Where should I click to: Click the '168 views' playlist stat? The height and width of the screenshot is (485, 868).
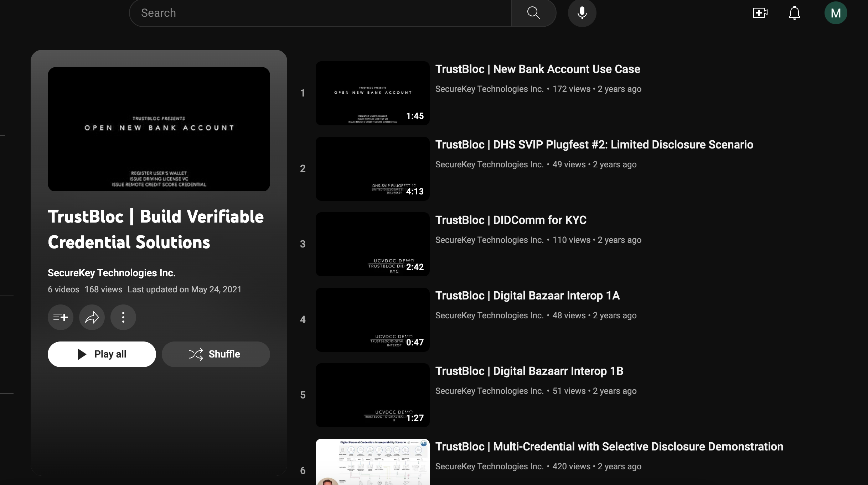[103, 290]
